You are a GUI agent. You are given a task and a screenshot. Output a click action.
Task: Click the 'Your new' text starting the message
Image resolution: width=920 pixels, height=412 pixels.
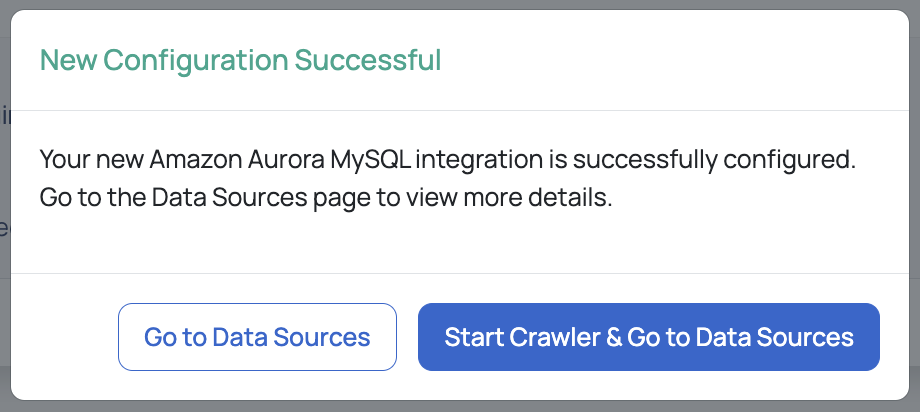pos(92,160)
